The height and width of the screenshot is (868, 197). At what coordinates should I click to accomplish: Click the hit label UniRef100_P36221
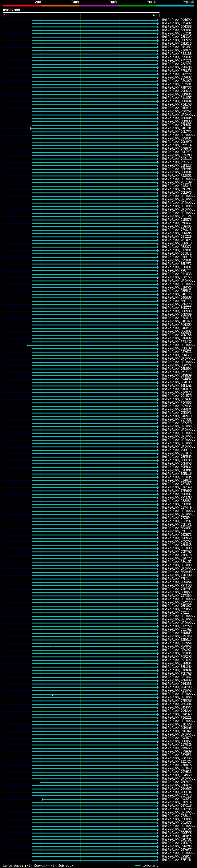(177, 717)
